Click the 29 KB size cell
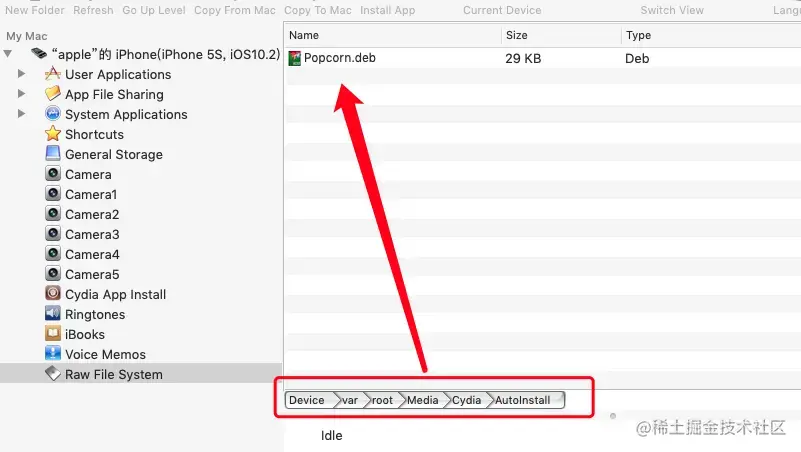The width and height of the screenshot is (801, 452). click(x=523, y=58)
